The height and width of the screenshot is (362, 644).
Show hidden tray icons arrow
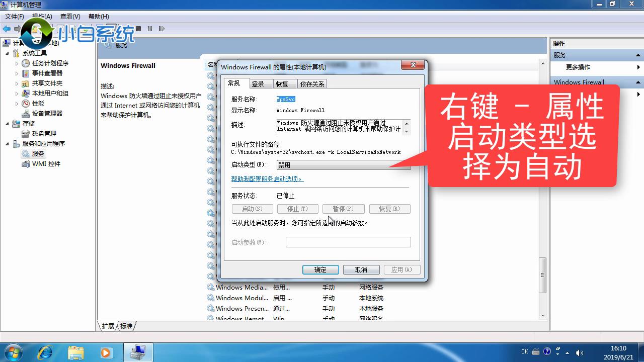tap(568, 352)
